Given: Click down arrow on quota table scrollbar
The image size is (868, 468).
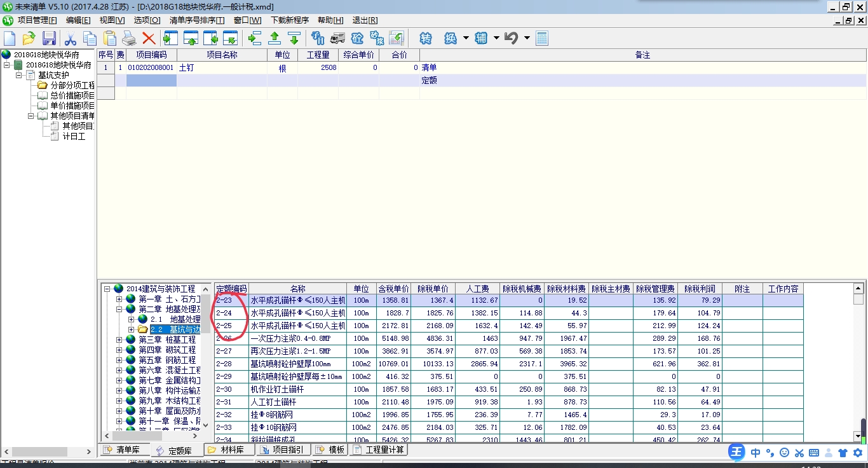Looking at the screenshot, I should (x=858, y=436).
